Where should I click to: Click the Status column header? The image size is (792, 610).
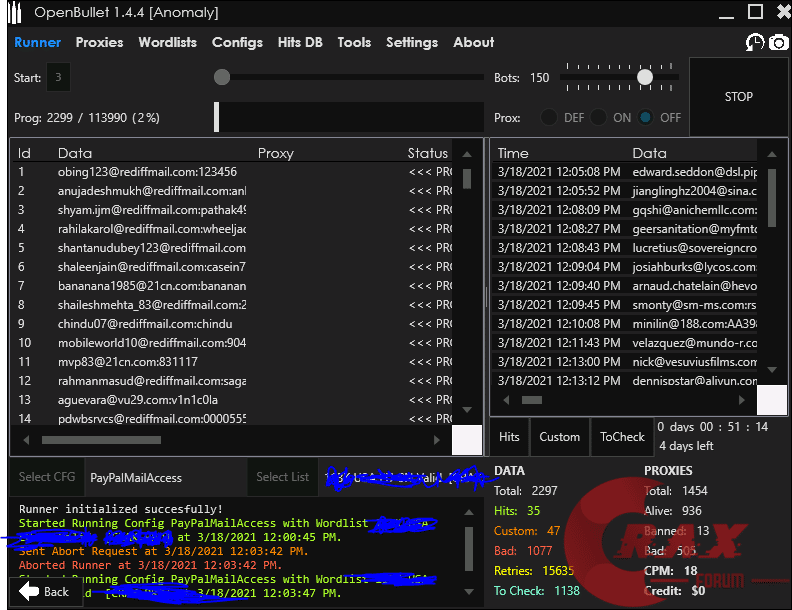click(x=427, y=153)
